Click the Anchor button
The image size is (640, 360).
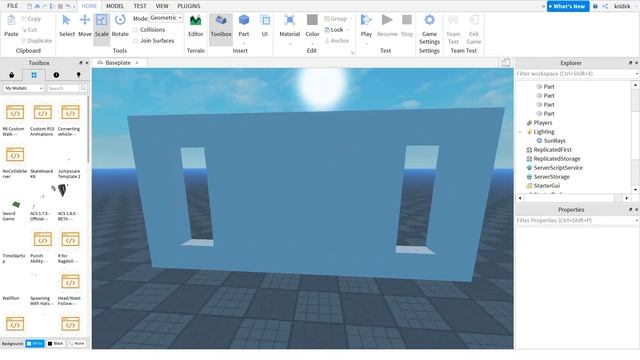[x=337, y=41]
